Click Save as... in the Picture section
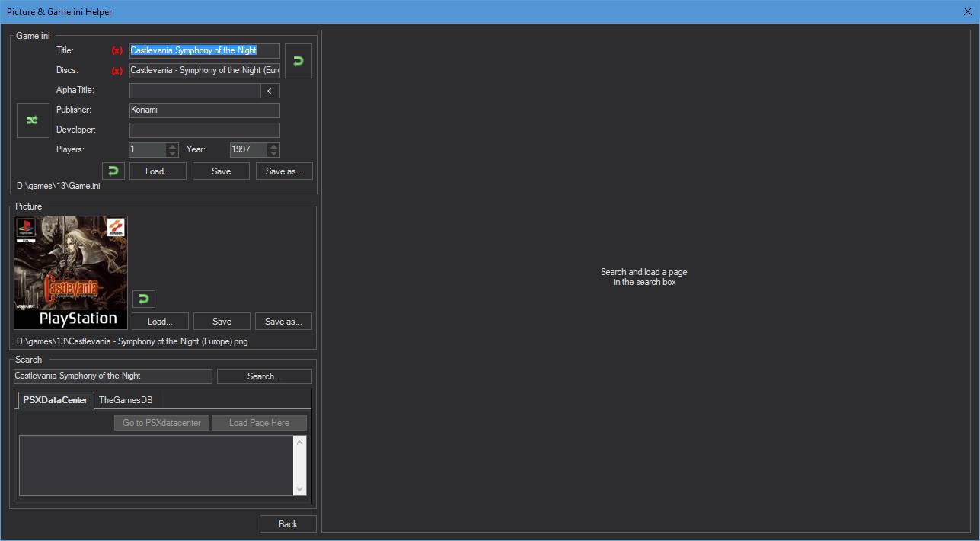Image resolution: width=980 pixels, height=541 pixels. click(283, 322)
